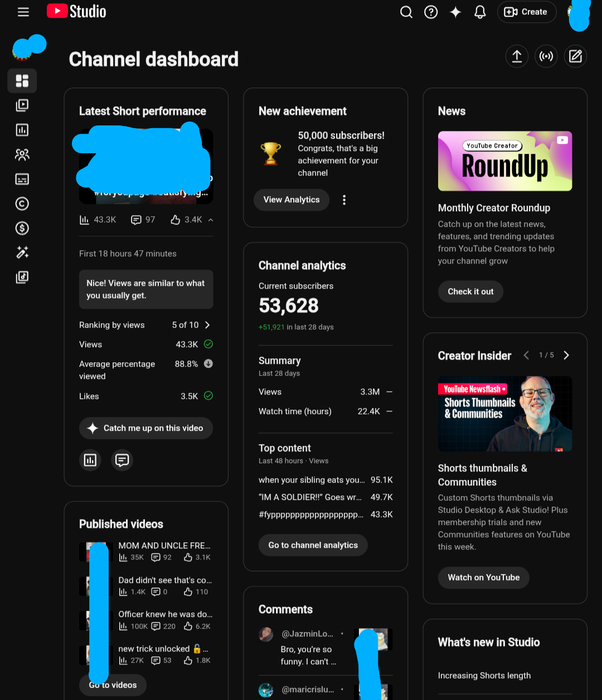Viewport: 602px width, 700px height.
Task: Open Subtitles in the sidebar
Action: [22, 179]
